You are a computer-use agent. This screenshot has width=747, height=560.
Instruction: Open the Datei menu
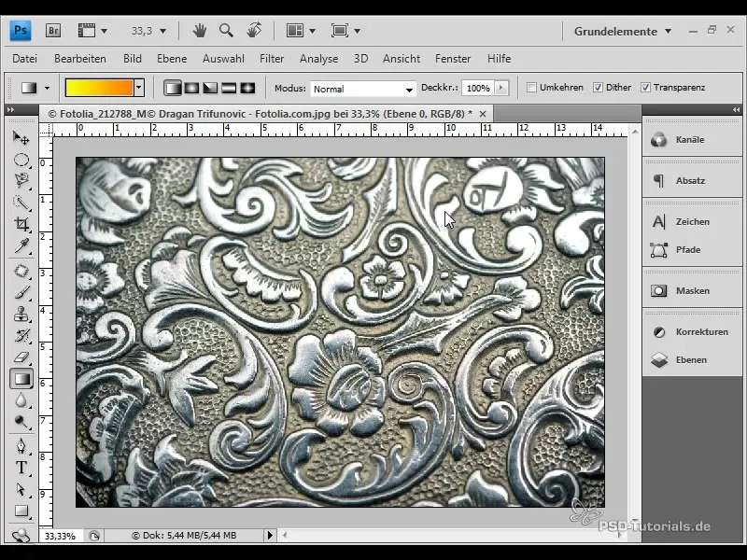[x=25, y=59]
